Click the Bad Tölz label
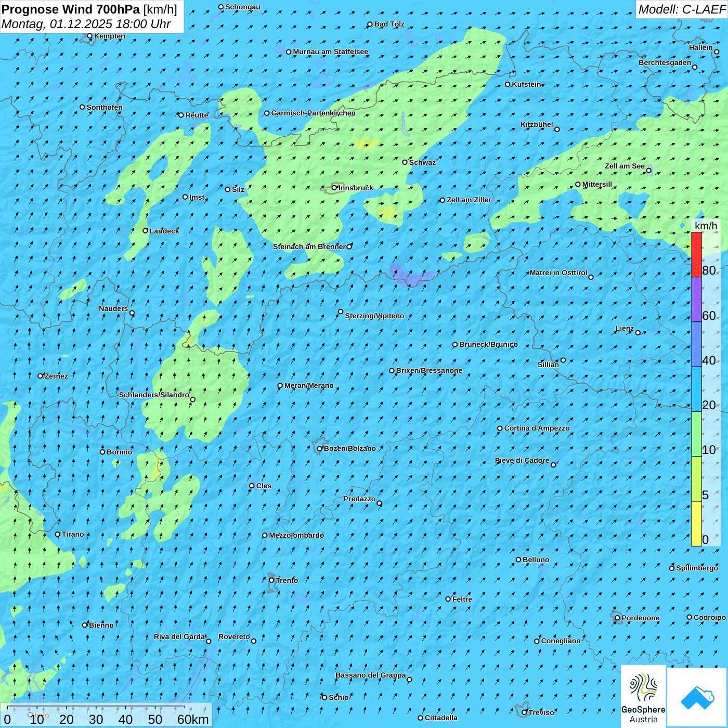 (389, 24)
